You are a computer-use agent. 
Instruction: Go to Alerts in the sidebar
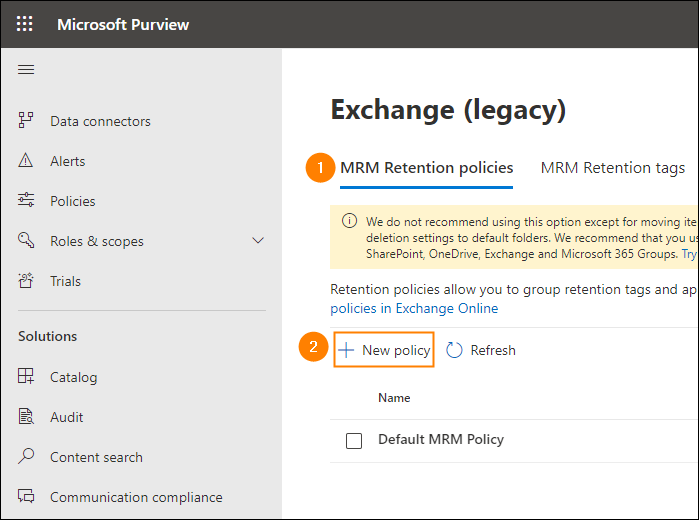pyautogui.click(x=68, y=161)
